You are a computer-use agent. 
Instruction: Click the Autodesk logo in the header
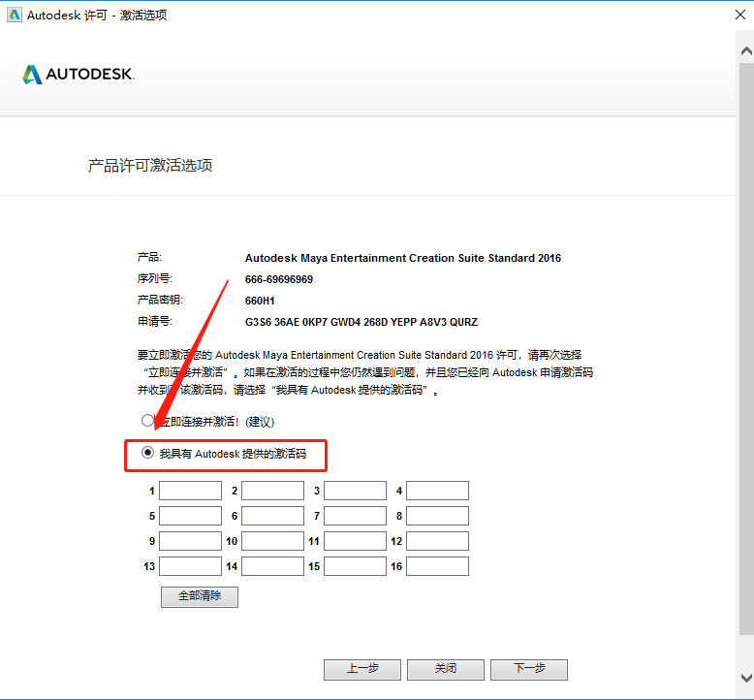pos(79,74)
